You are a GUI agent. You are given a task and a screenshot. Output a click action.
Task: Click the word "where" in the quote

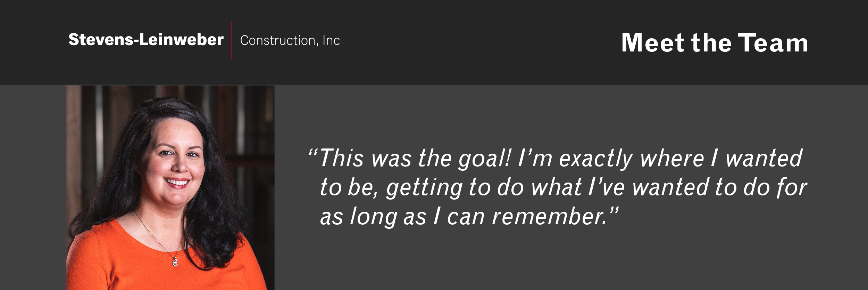coord(672,159)
